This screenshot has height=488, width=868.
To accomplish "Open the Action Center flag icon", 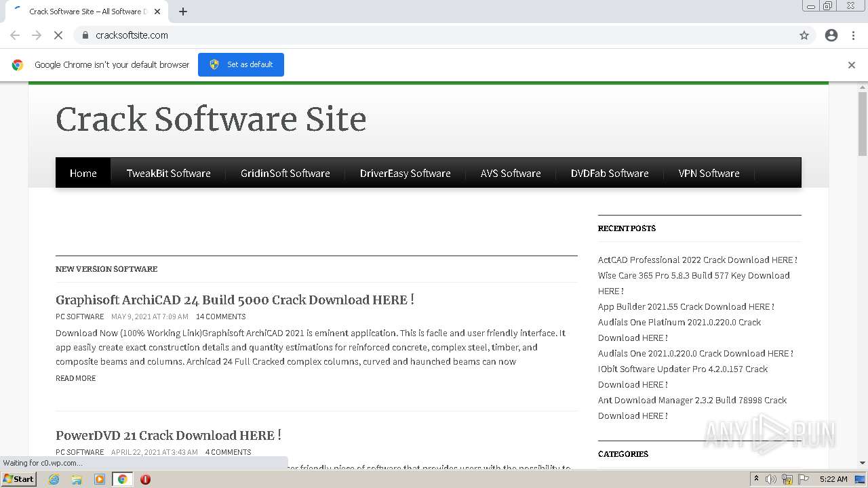I will click(x=804, y=479).
